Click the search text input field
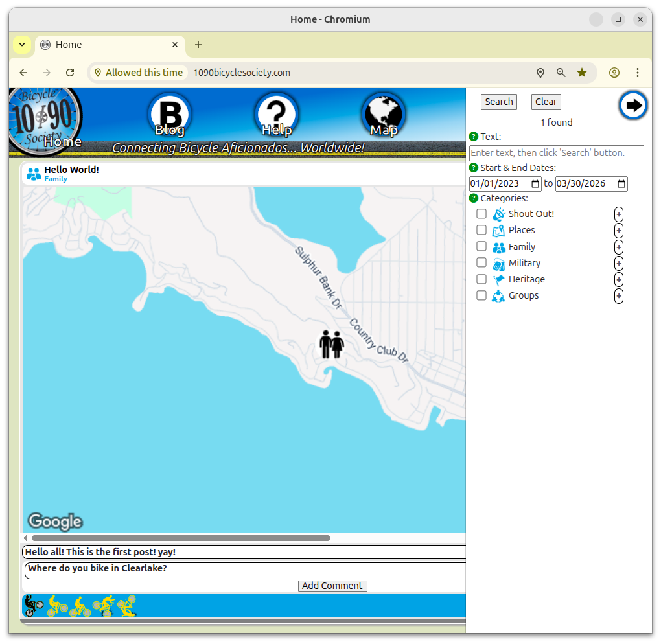Viewport: 661px width, 644px height. coord(556,153)
